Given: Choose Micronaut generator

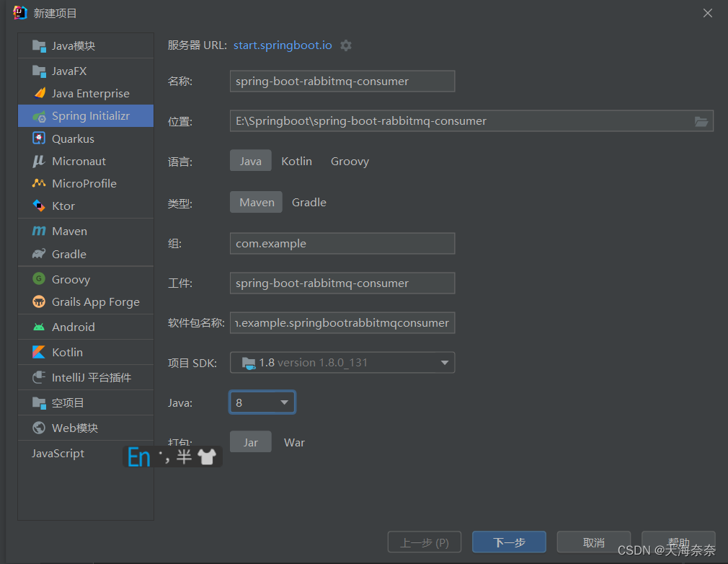Looking at the screenshot, I should tap(86, 162).
